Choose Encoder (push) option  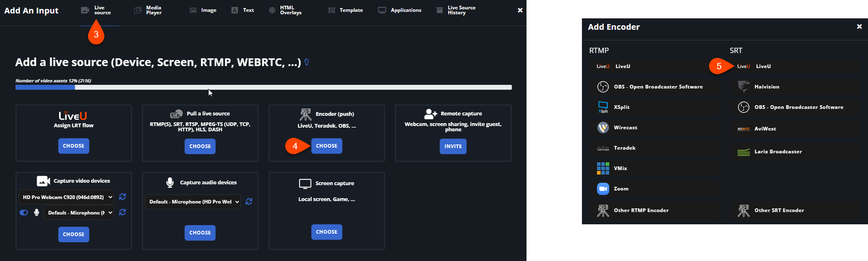(327, 146)
